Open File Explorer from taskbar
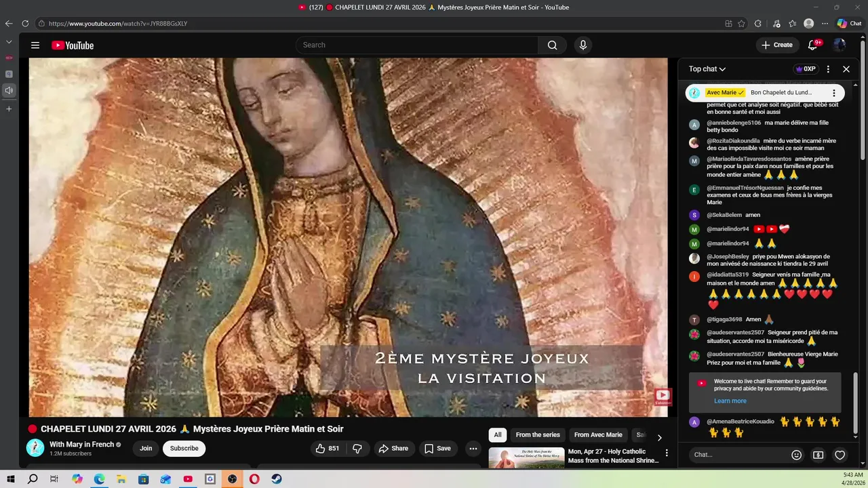This screenshot has height=488, width=868. point(121,479)
